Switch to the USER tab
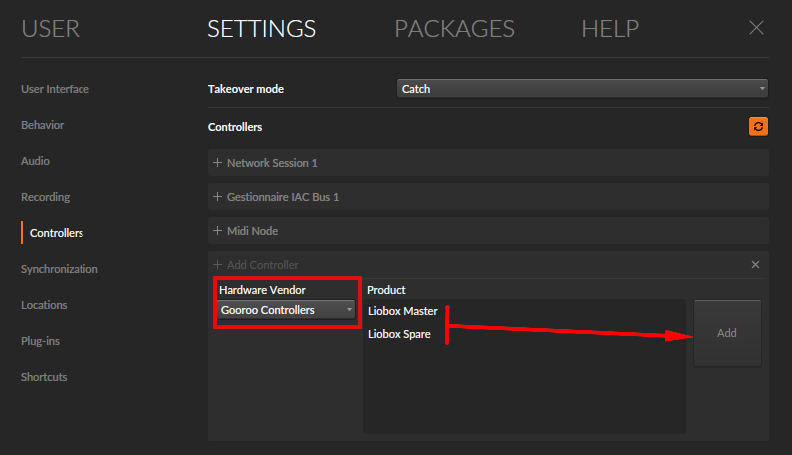792x455 pixels. 51,29
